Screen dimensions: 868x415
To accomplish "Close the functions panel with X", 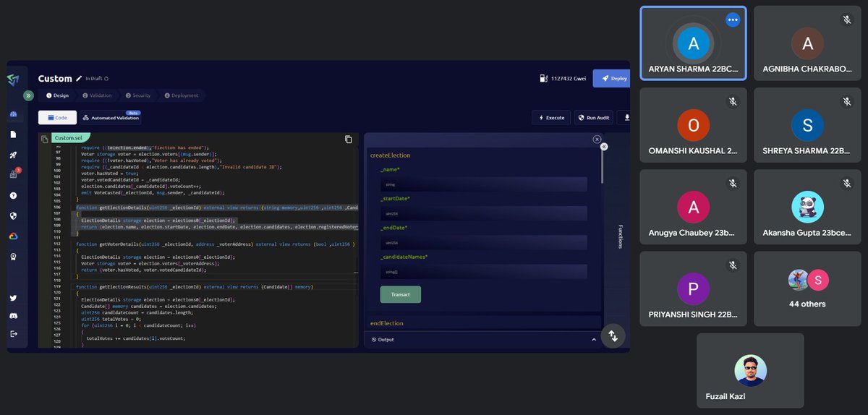I will (x=597, y=139).
